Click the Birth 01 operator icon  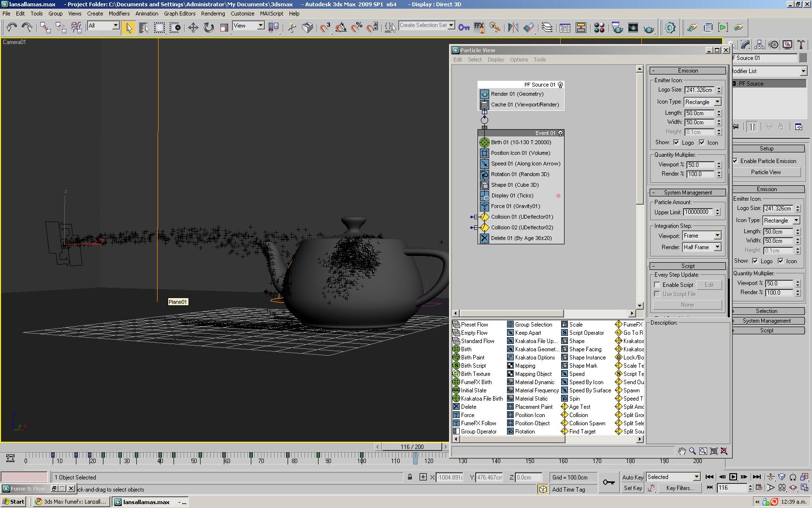484,142
